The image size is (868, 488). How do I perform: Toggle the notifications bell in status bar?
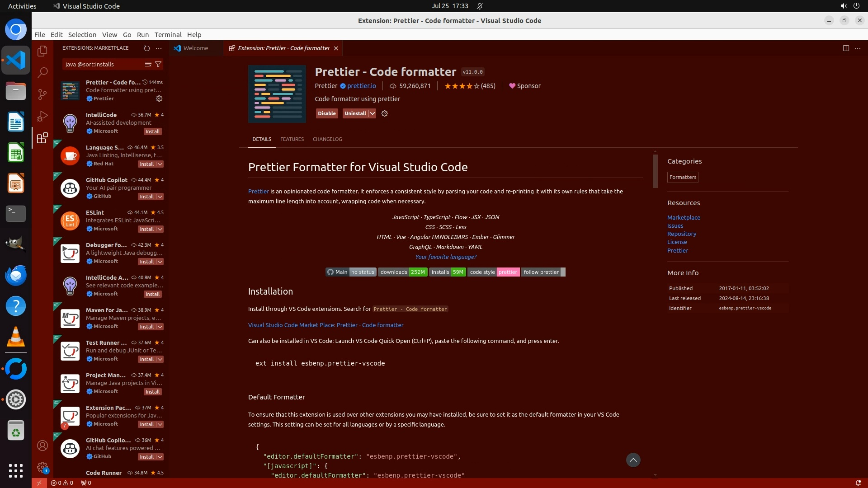pyautogui.click(x=858, y=483)
